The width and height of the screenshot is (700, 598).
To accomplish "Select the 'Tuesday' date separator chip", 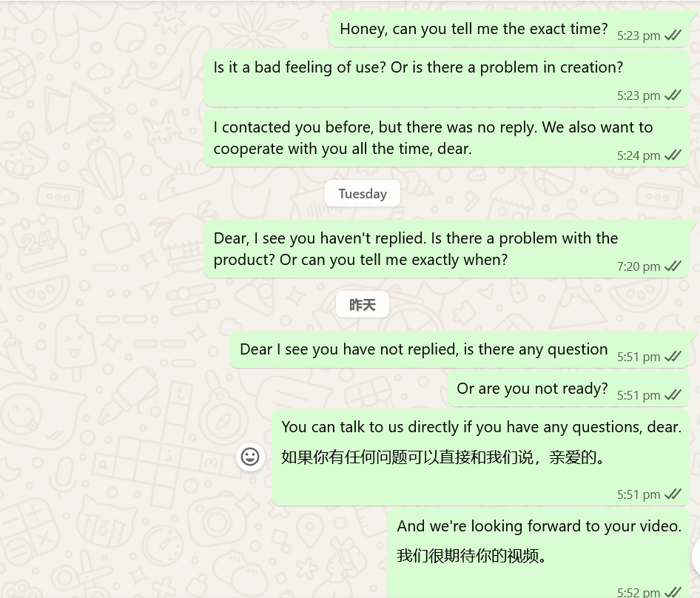I will click(363, 193).
